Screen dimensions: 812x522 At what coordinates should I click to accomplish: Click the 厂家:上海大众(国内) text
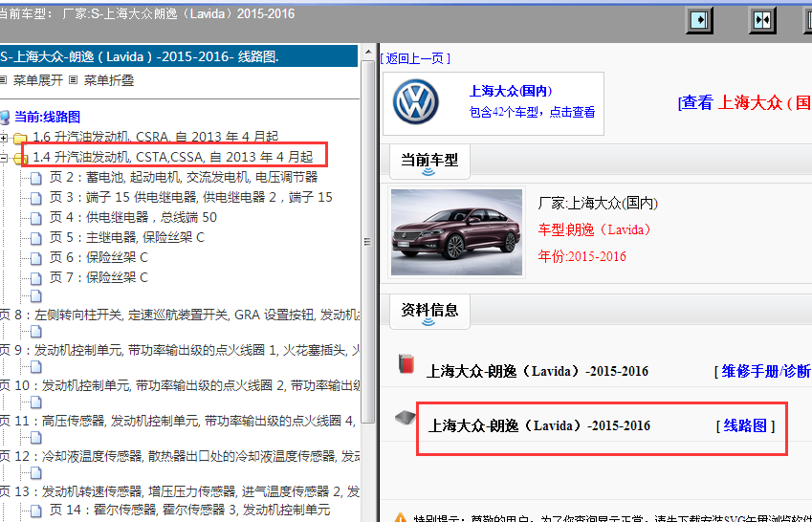point(598,204)
